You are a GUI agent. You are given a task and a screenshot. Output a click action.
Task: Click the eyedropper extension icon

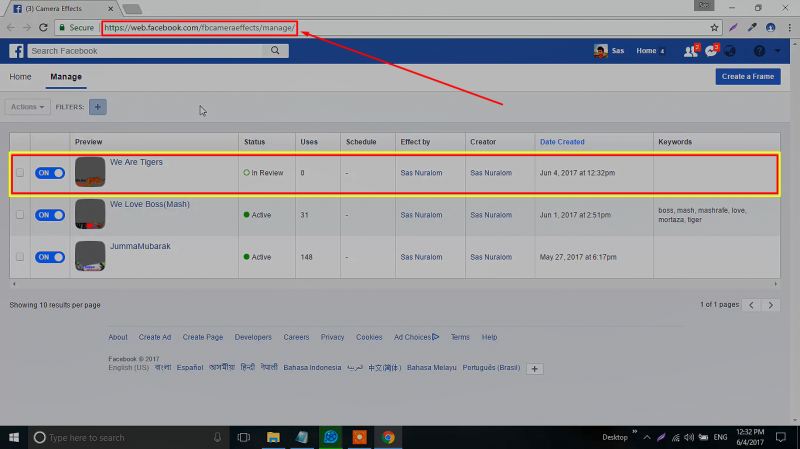tap(752, 28)
